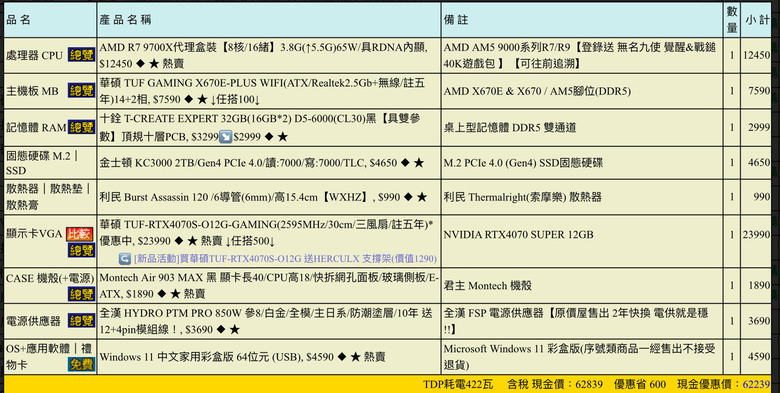Click the 利民 Thermalright(索摩樂) 散熱器 note
Image resolution: width=780 pixels, height=393 pixels.
tap(522, 197)
